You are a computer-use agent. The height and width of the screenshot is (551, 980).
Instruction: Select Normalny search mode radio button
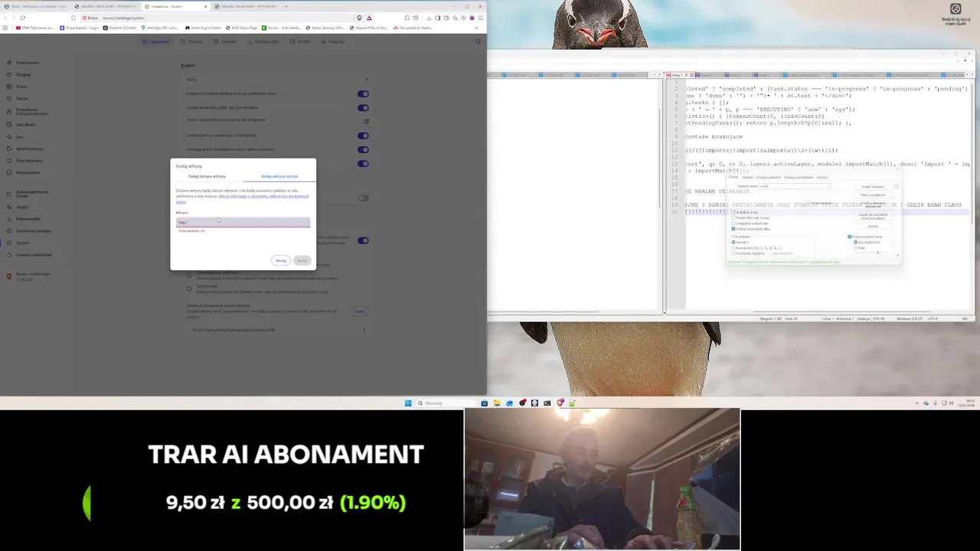tap(733, 242)
